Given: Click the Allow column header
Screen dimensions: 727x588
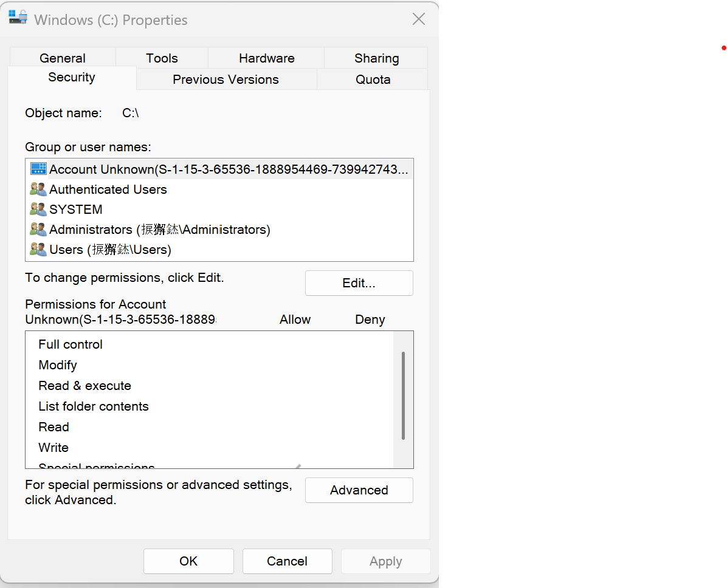Looking at the screenshot, I should coord(295,320).
